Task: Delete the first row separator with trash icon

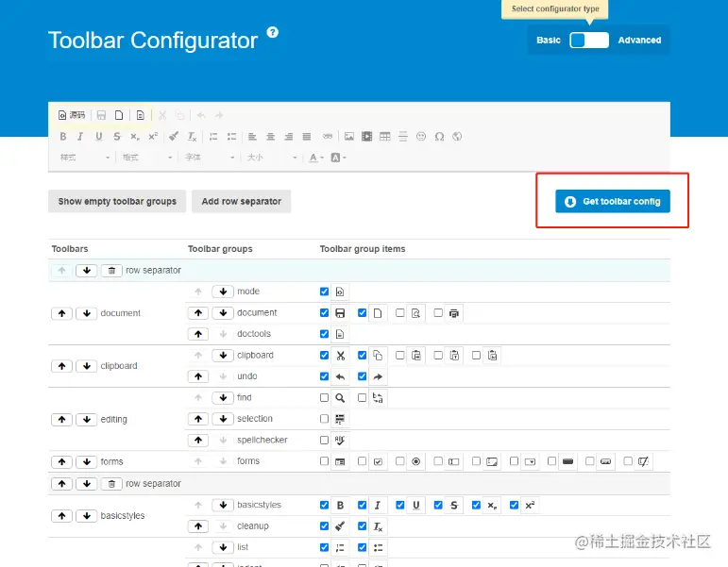Action: point(111,271)
